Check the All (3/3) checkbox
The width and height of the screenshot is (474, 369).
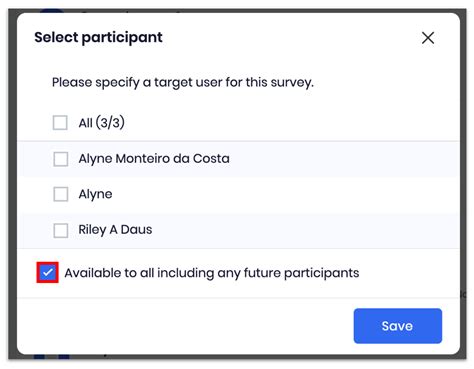[x=60, y=123]
